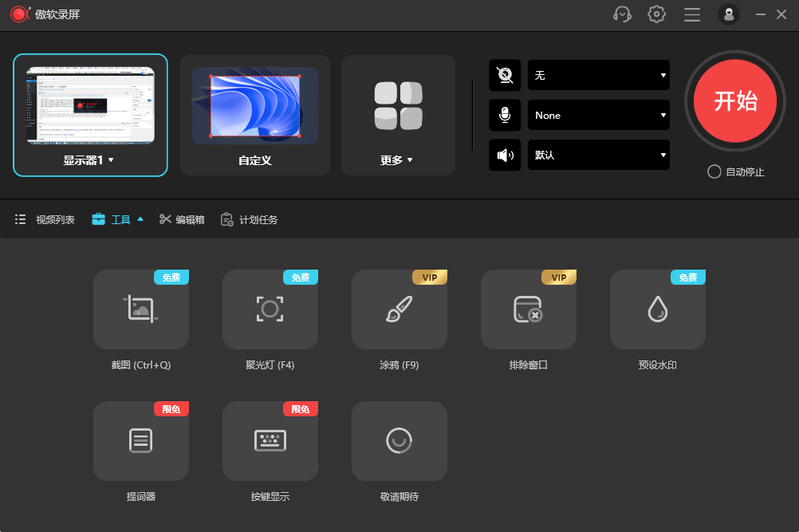Enable the 自动停止 auto-stop option
Image resolution: width=799 pixels, height=532 pixels.
click(x=714, y=171)
